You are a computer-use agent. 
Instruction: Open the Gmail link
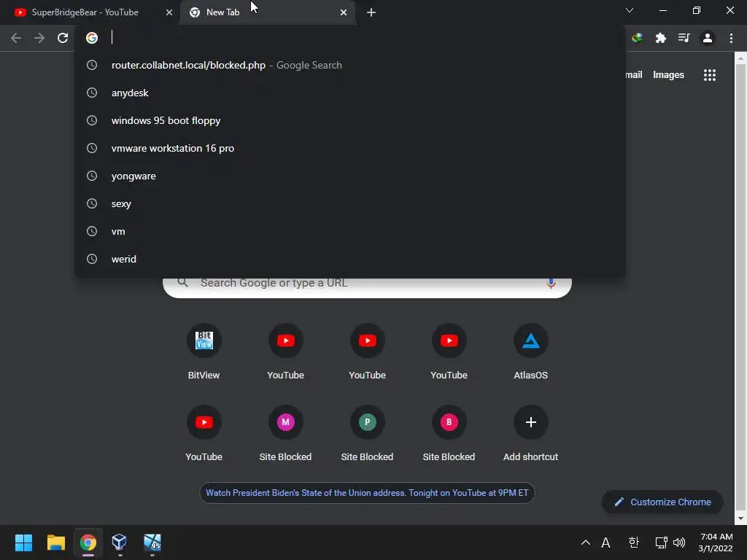point(634,75)
